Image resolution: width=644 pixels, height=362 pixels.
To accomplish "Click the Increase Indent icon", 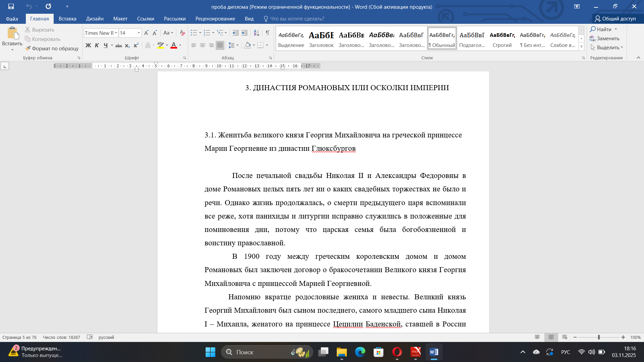I will [x=245, y=33].
